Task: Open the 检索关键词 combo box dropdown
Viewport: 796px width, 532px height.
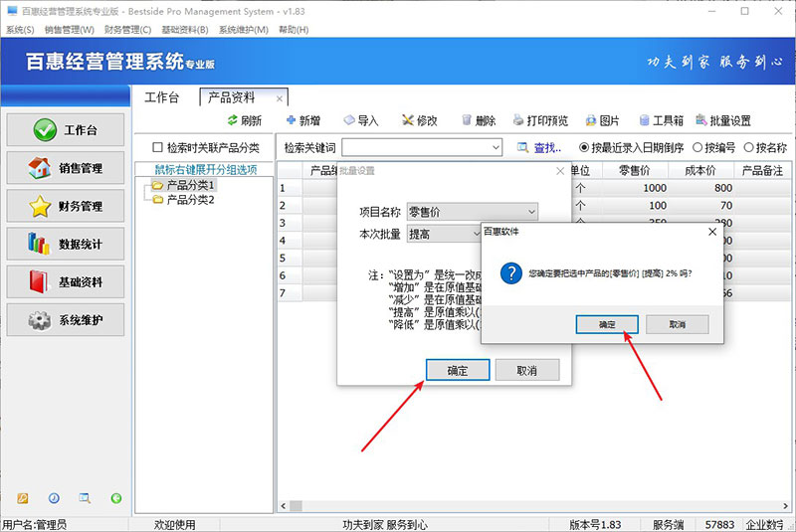Action: (x=496, y=147)
